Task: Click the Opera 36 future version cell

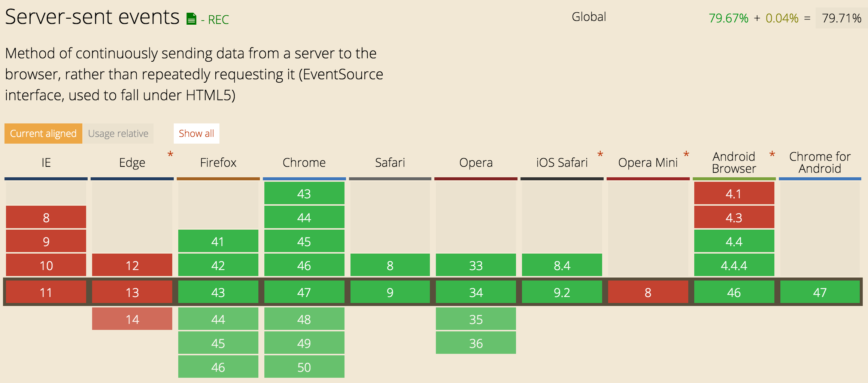Action: click(476, 343)
